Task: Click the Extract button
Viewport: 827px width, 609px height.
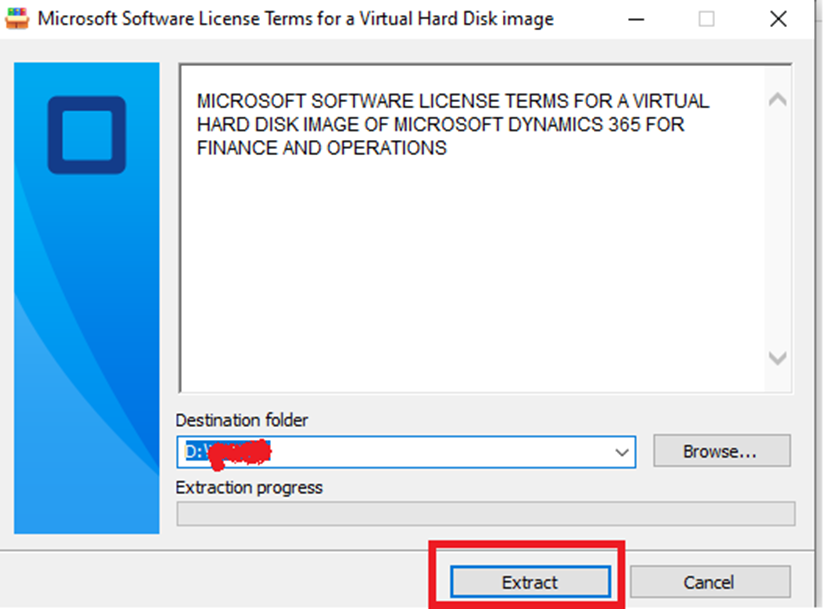Action: pyautogui.click(x=530, y=582)
